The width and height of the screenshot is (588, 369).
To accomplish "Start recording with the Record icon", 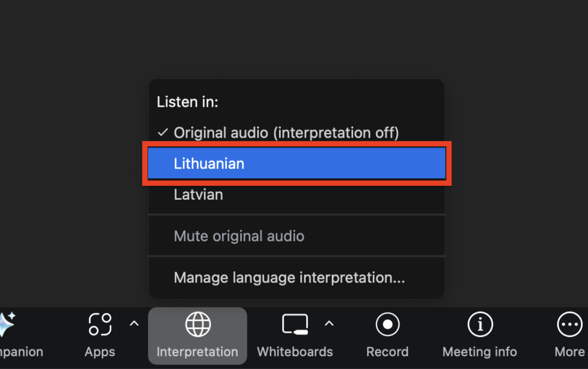I will coord(388,325).
